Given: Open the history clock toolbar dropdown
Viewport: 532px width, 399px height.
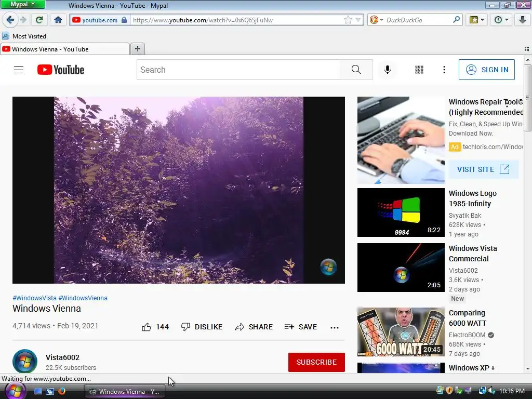Looking at the screenshot, I should 501,20.
